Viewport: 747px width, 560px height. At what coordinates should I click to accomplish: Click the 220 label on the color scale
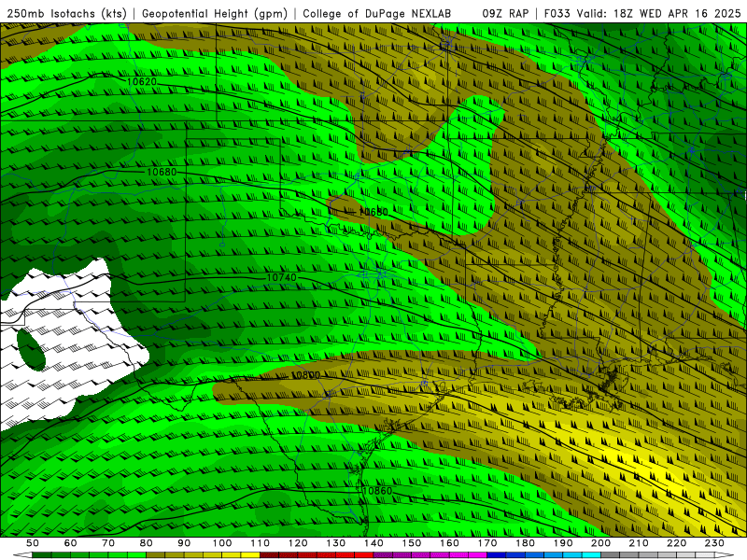(677, 543)
